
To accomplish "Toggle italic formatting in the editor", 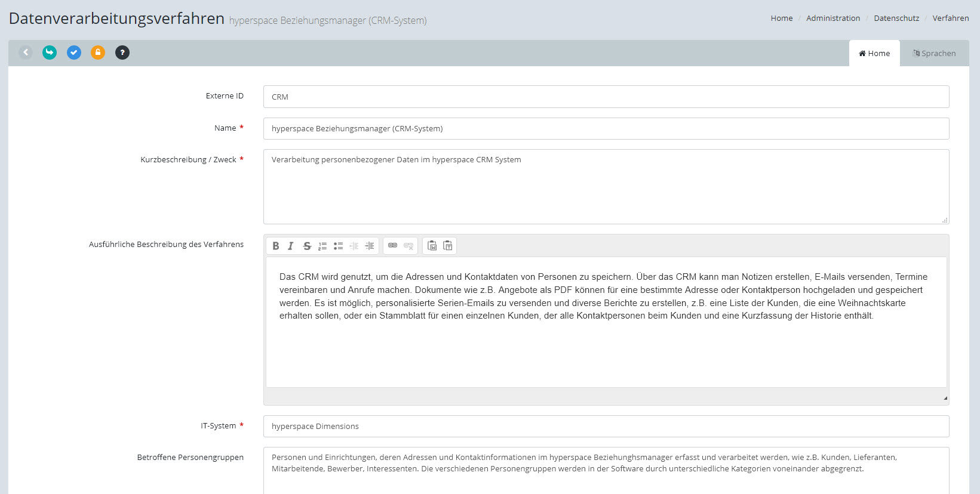I will point(291,246).
